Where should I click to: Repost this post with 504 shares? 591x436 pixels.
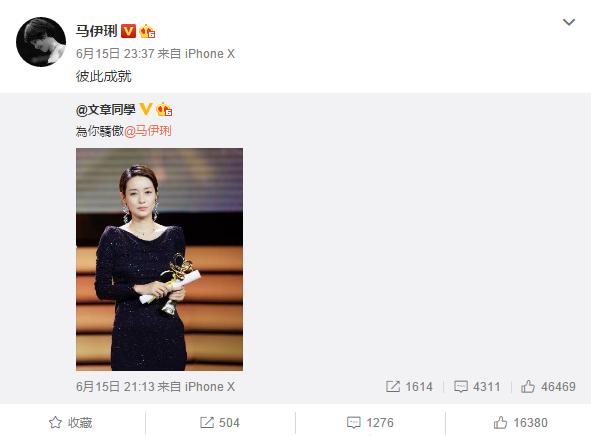click(x=220, y=422)
